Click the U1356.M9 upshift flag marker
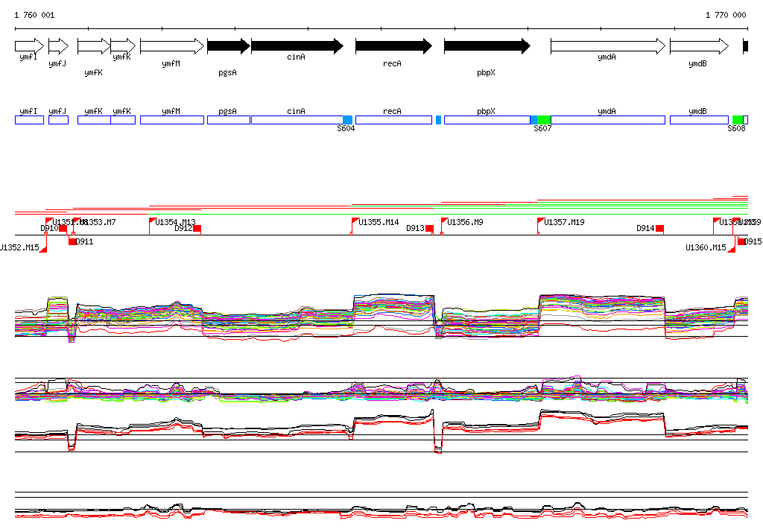This screenshot has height=532, width=763. (445, 221)
